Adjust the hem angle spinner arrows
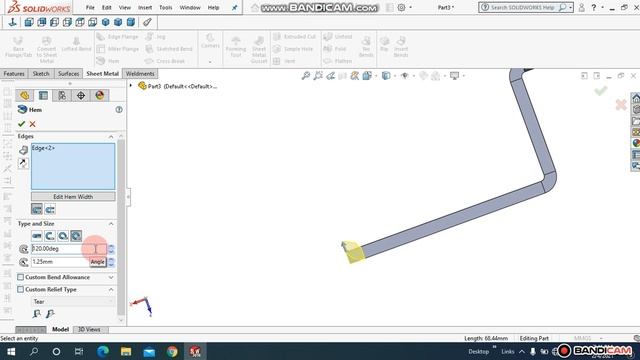The image size is (640, 360). tap(111, 249)
